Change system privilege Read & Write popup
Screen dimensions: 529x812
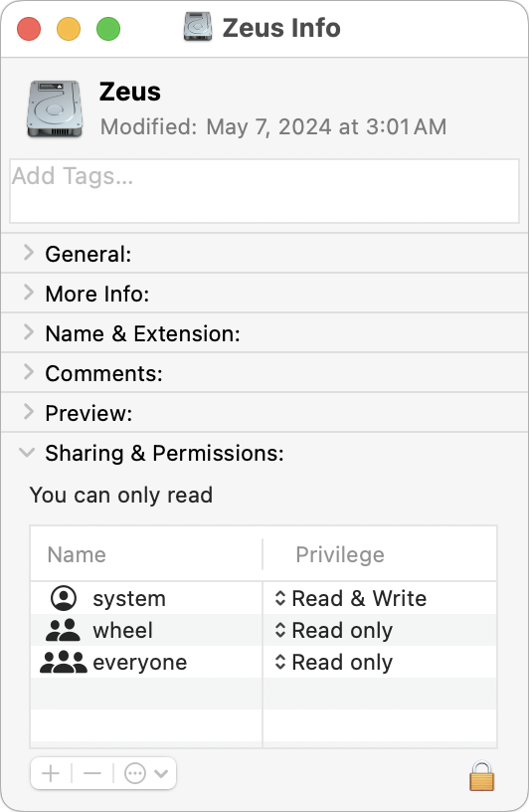click(x=351, y=598)
